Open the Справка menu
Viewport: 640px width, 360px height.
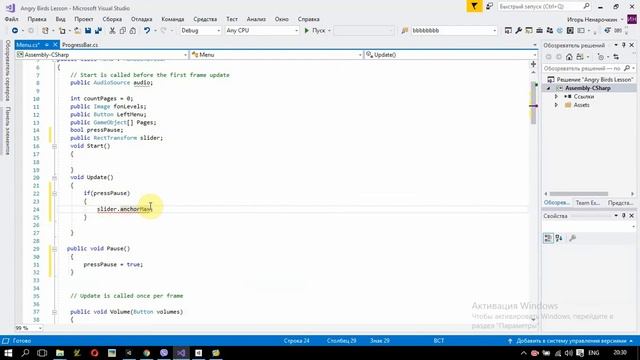(x=309, y=19)
